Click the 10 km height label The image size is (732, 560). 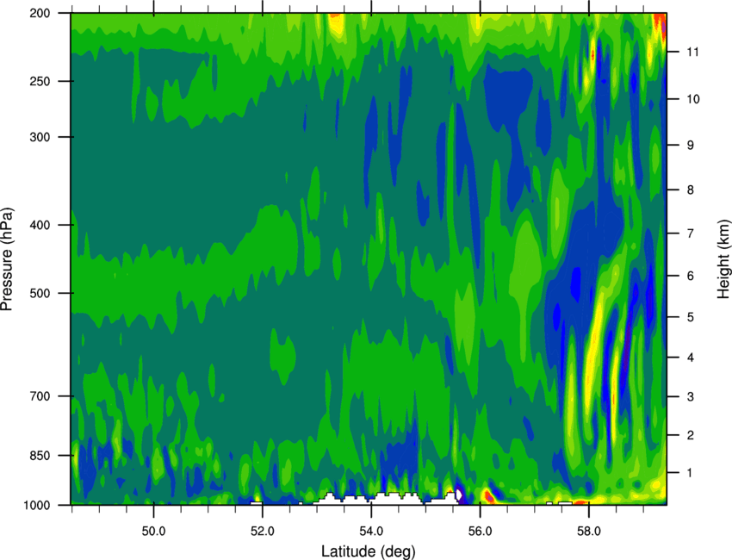pyautogui.click(x=693, y=99)
